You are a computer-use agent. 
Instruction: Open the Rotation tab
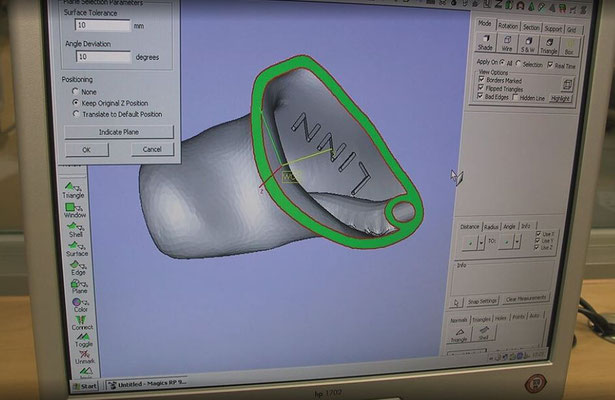pyautogui.click(x=508, y=26)
